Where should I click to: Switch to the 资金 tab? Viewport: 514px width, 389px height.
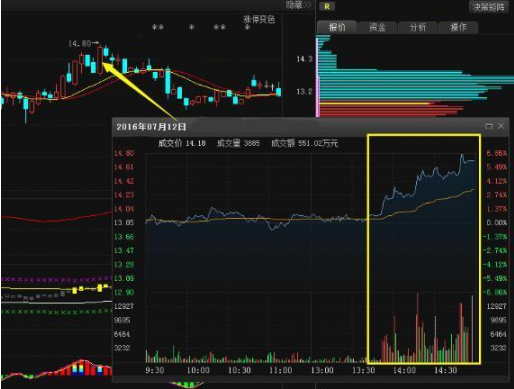377,27
